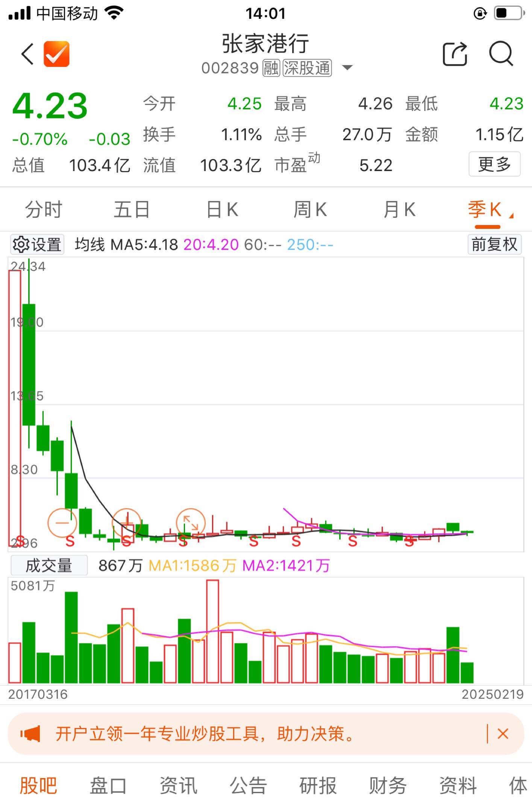Tap the end date 20250219 label

click(493, 694)
